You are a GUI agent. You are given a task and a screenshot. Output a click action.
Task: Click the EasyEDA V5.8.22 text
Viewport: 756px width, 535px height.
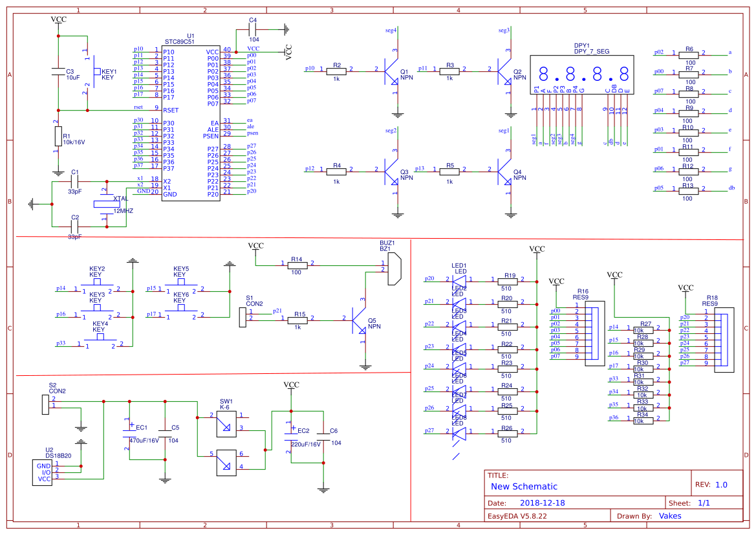coord(517,516)
